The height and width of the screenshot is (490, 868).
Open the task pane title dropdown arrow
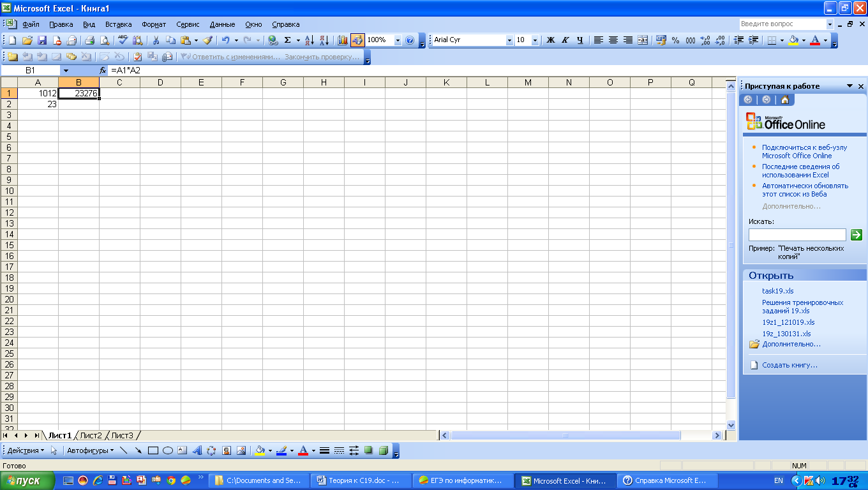tap(849, 86)
